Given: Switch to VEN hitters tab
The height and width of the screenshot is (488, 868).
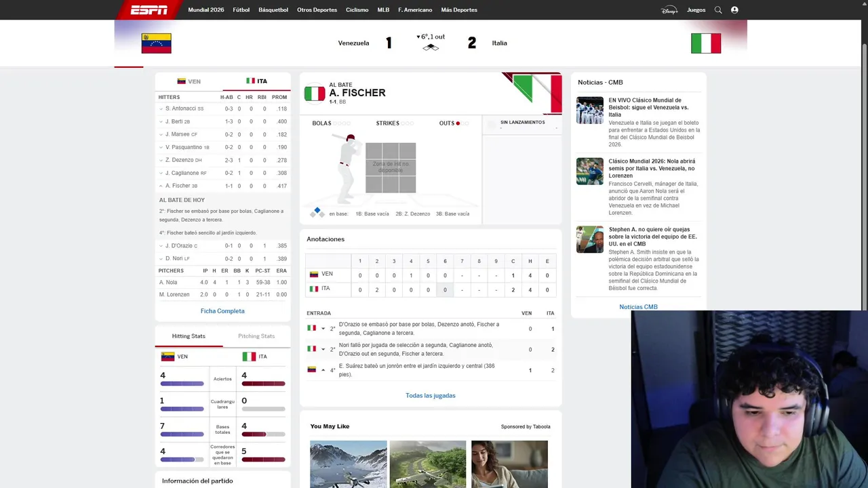Looking at the screenshot, I should 189,81.
